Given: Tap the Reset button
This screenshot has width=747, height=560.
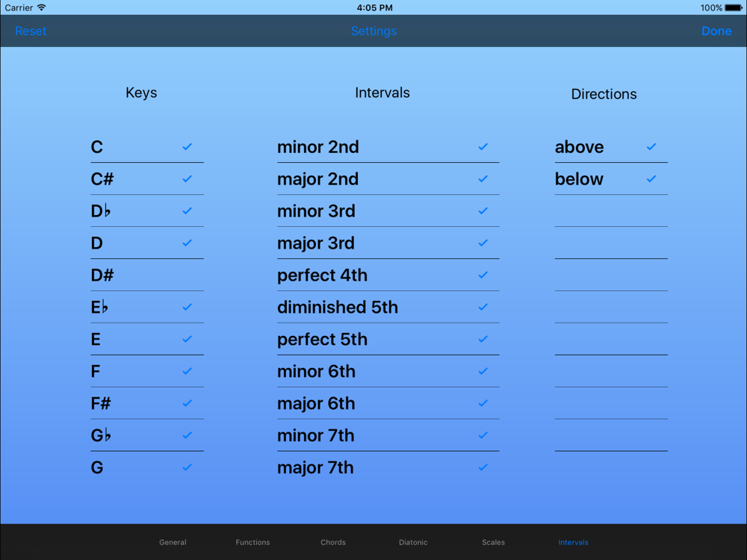Looking at the screenshot, I should (x=31, y=31).
